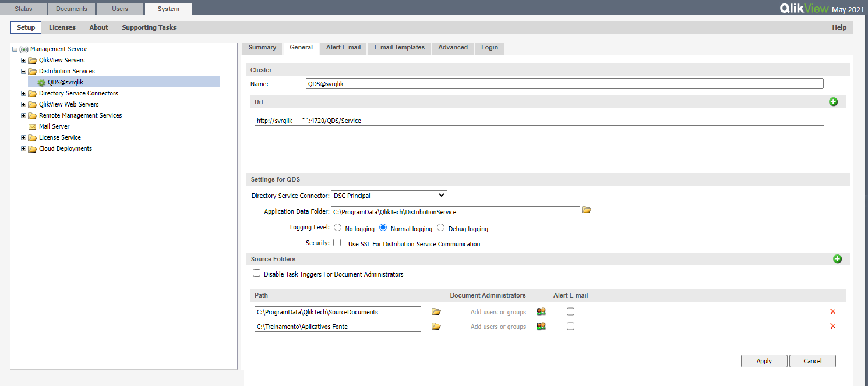
Task: Open the Advanced tab
Action: (453, 48)
